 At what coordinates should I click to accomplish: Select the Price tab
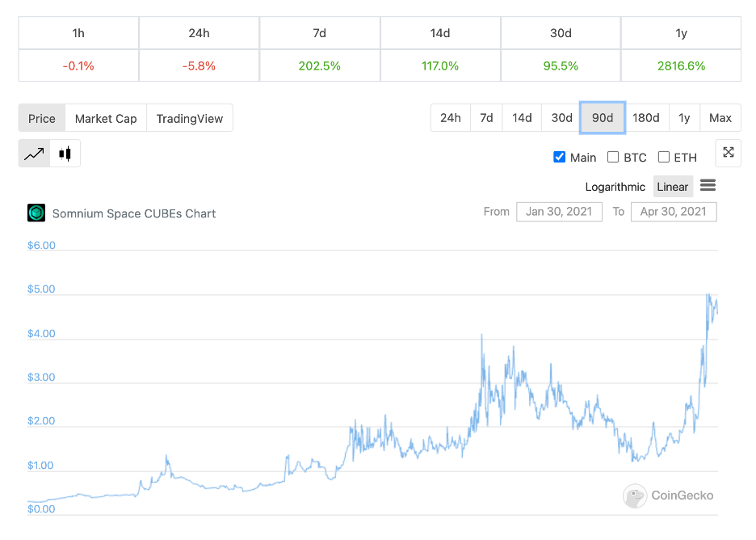pos(42,118)
